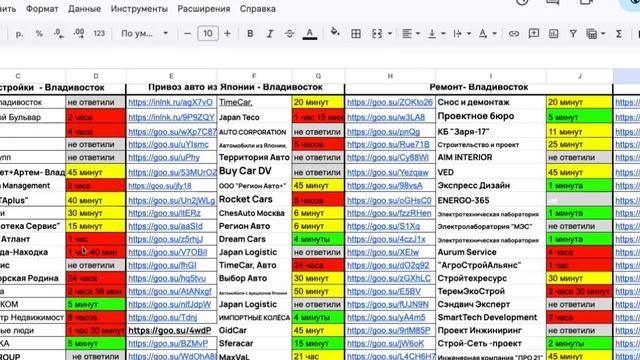Open the version history clock icon
The height and width of the screenshot is (360, 640).
(x=522, y=2)
